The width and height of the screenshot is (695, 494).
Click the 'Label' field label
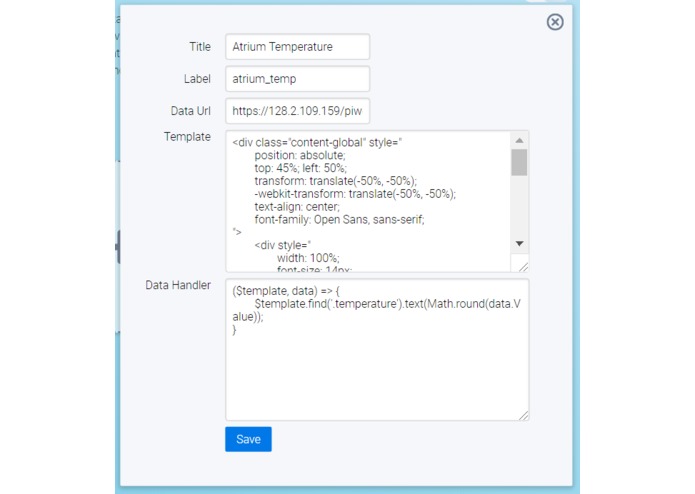[x=197, y=79]
